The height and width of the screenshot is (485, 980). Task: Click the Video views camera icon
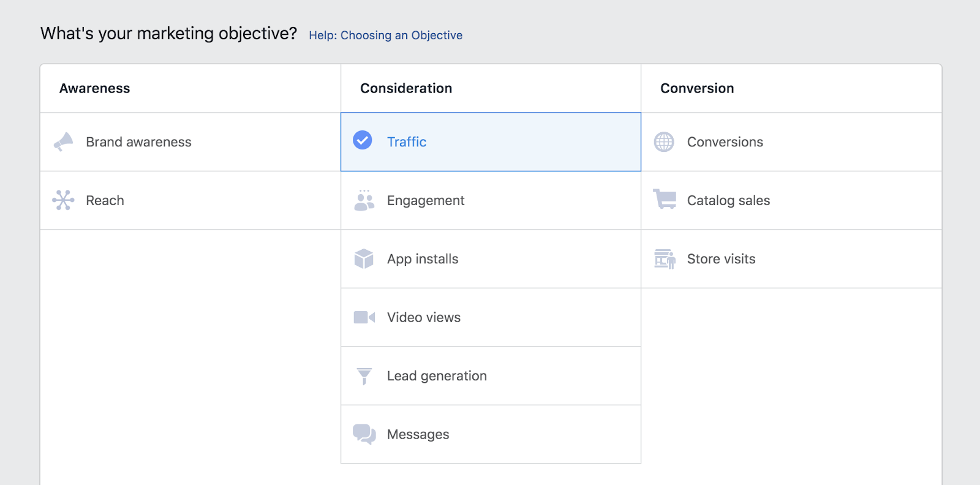coord(364,317)
